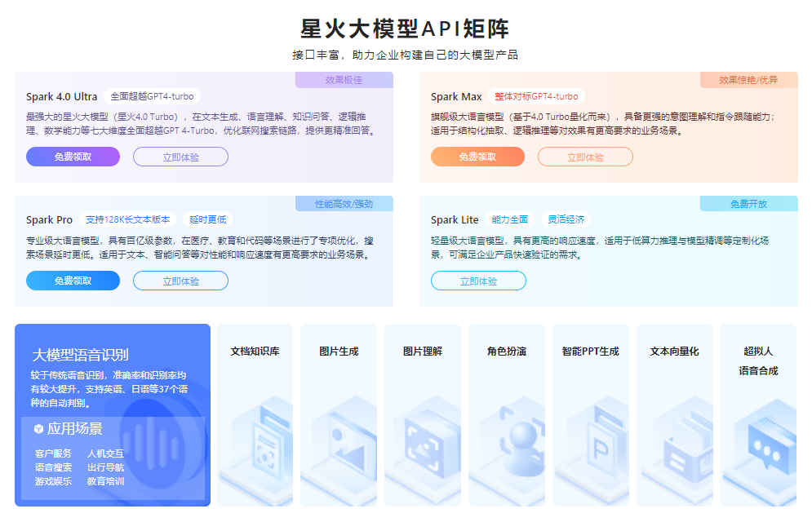Click 人机交互 application scenario

105,453
